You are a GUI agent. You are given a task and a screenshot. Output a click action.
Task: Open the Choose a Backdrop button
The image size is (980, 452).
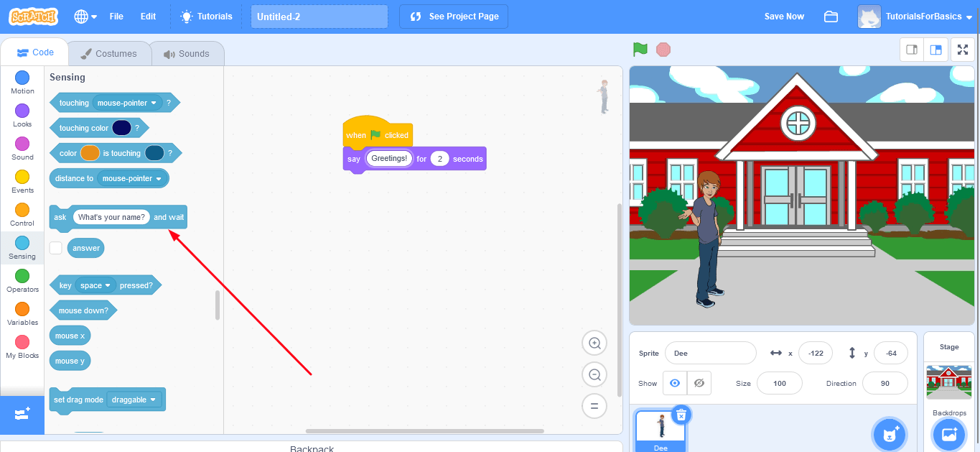(949, 435)
